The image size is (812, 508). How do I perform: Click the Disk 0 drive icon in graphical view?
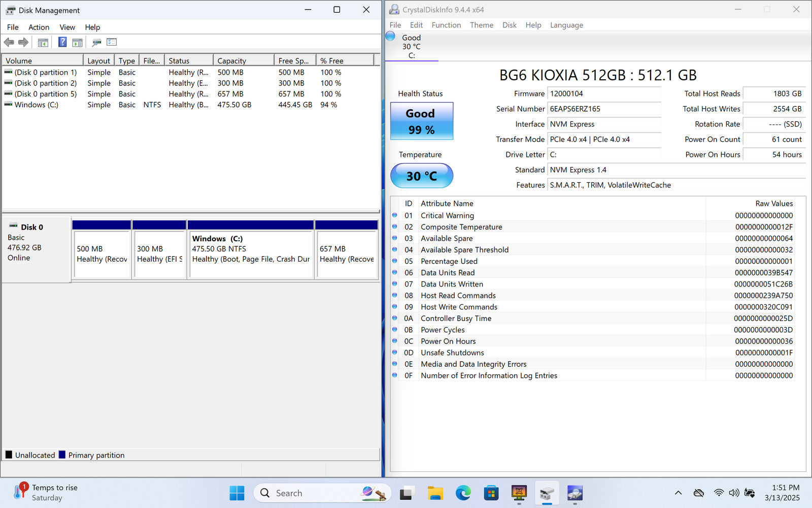(13, 226)
